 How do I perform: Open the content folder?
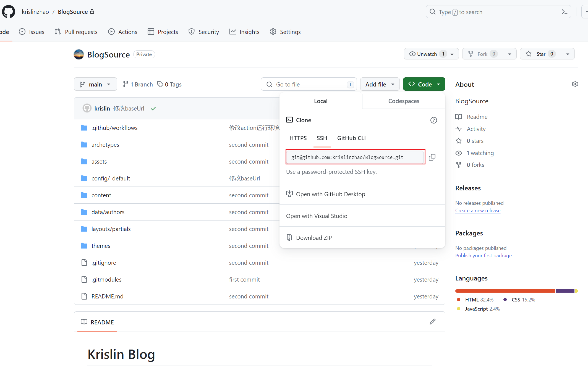pyautogui.click(x=101, y=195)
